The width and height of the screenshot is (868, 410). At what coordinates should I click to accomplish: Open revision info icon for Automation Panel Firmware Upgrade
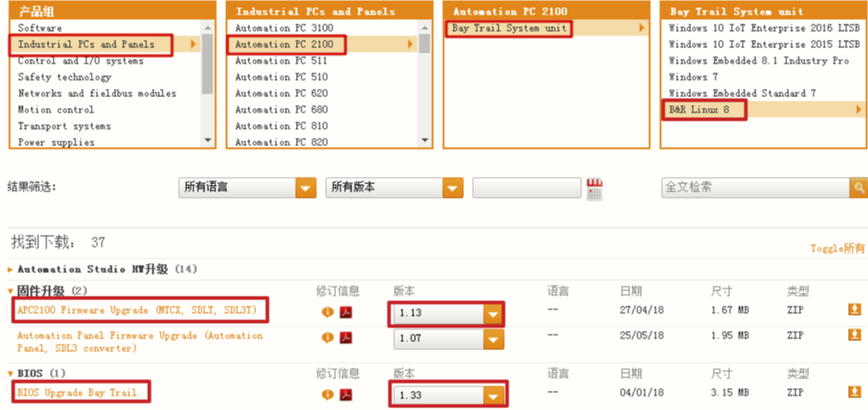click(x=328, y=337)
